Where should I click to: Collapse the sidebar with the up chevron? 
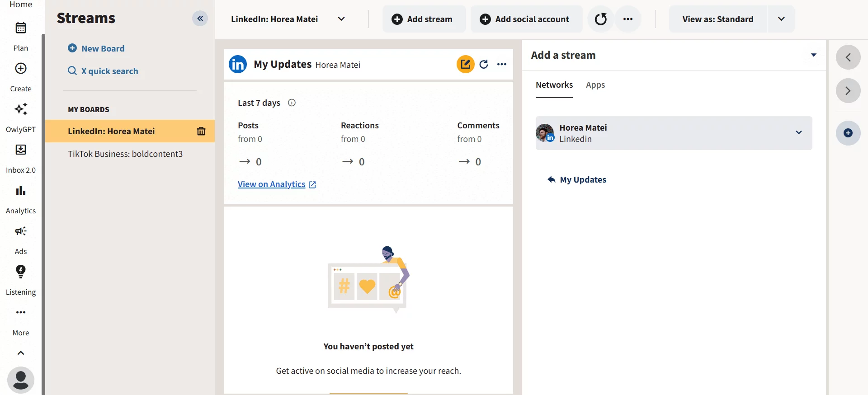click(21, 353)
